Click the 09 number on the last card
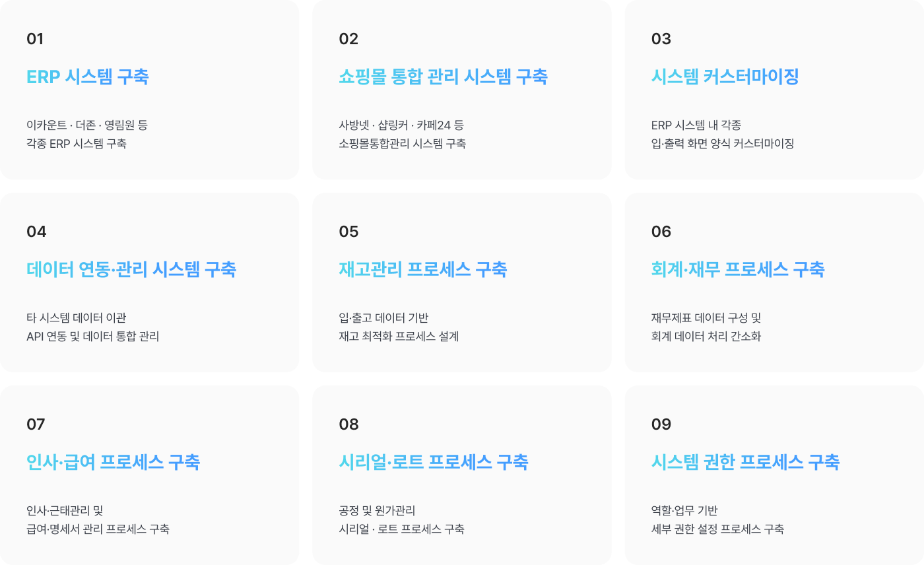Viewport: 924px width, 565px height. (661, 424)
